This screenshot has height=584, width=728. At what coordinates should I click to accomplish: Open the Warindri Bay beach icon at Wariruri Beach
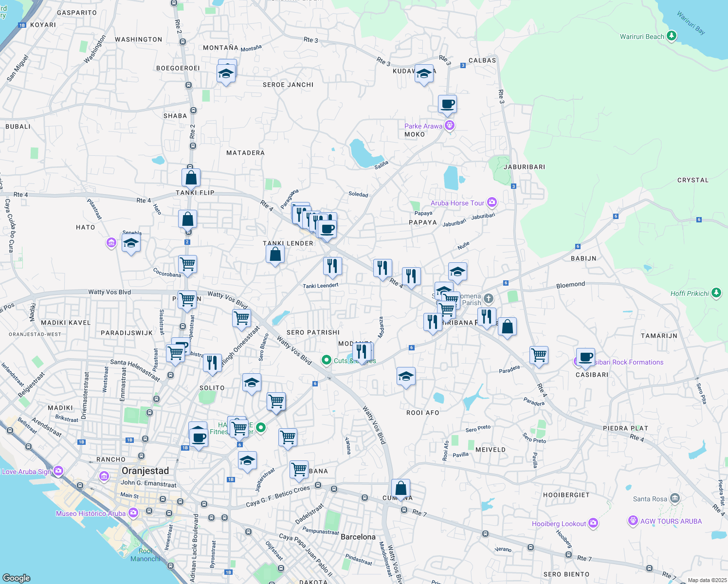672,36
